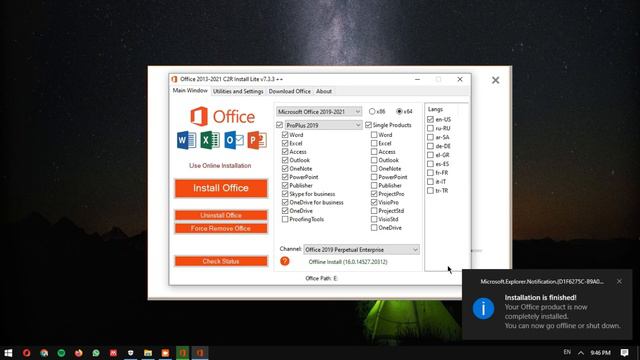Click the Excel icon under the Office logo
The height and width of the screenshot is (360, 640).
pos(210,140)
